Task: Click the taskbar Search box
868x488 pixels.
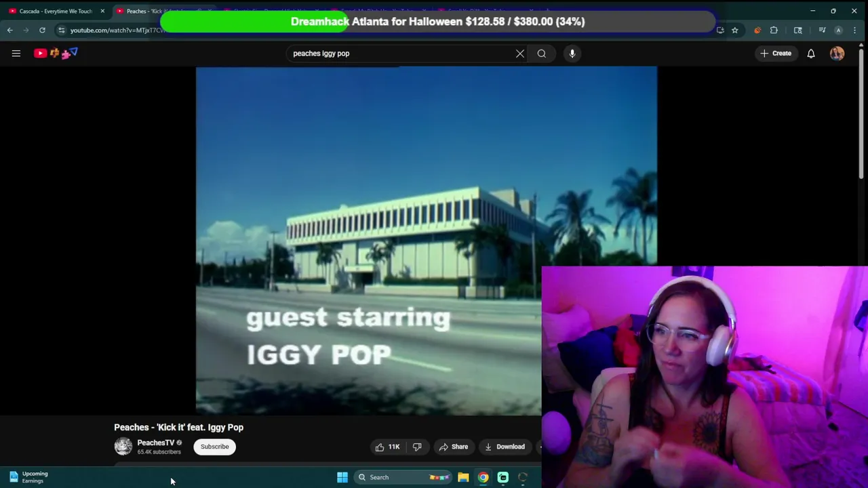Action: pyautogui.click(x=403, y=477)
